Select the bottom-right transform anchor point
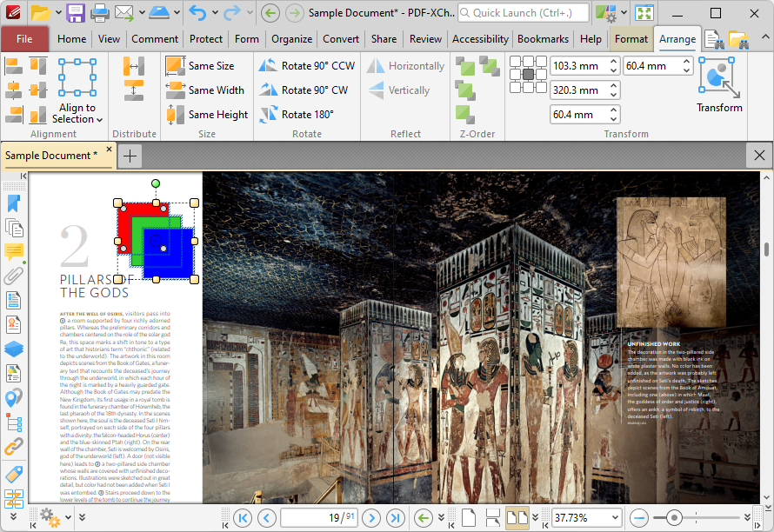The width and height of the screenshot is (774, 532). tap(541, 87)
